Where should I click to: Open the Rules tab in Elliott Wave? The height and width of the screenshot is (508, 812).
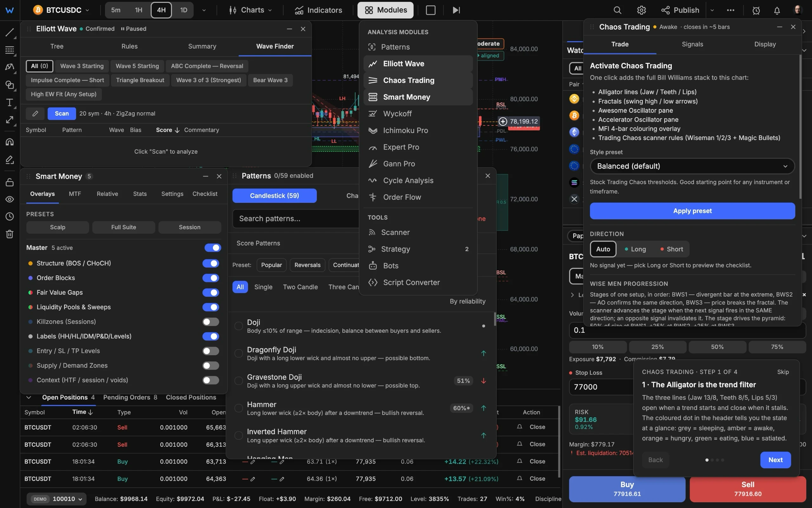click(129, 46)
